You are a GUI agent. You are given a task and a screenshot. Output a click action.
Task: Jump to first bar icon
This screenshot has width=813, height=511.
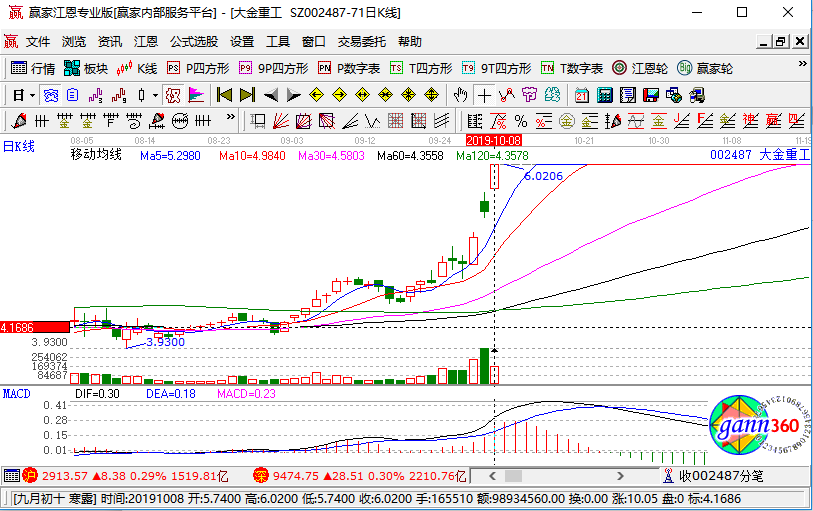click(x=225, y=95)
